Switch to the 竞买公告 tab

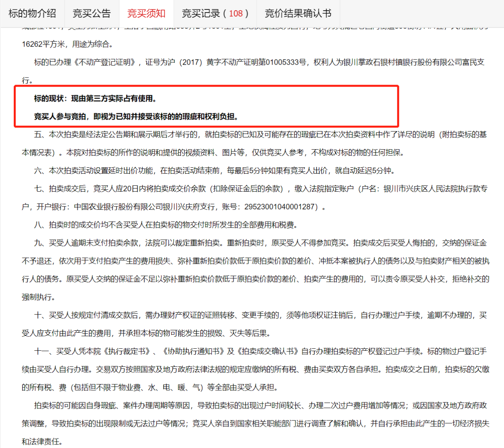(x=92, y=13)
